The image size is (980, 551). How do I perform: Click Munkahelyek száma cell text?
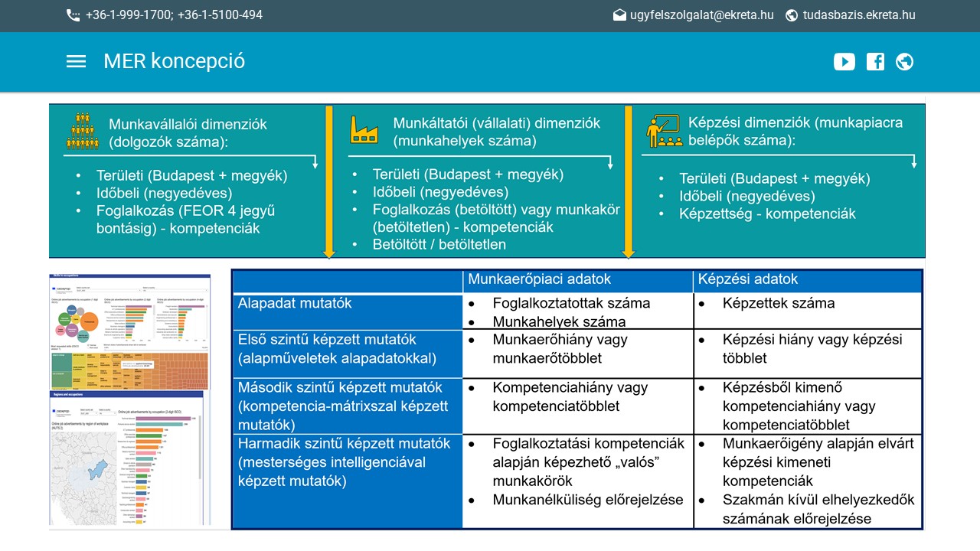point(559,322)
